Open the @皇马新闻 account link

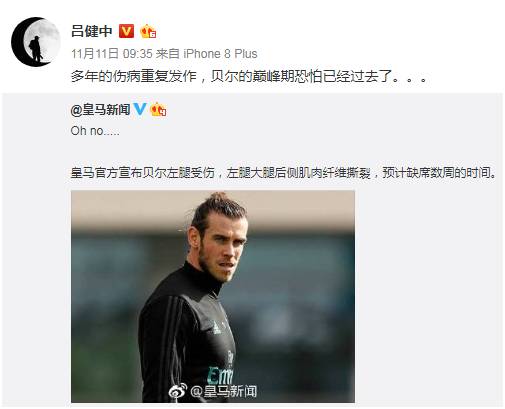pos(100,109)
